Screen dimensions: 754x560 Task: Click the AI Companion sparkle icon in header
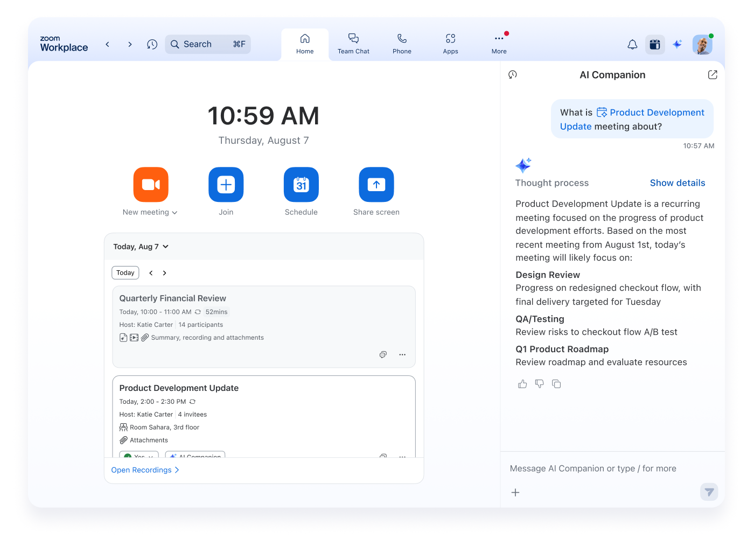[x=677, y=45]
